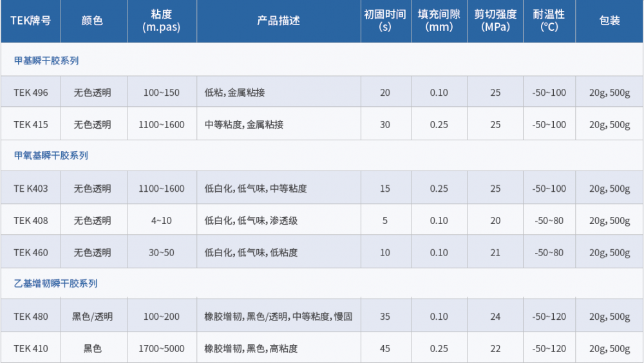Select the 填充间隙 (mm) column header
Viewport: 644px width, 363px height.
point(439,21)
